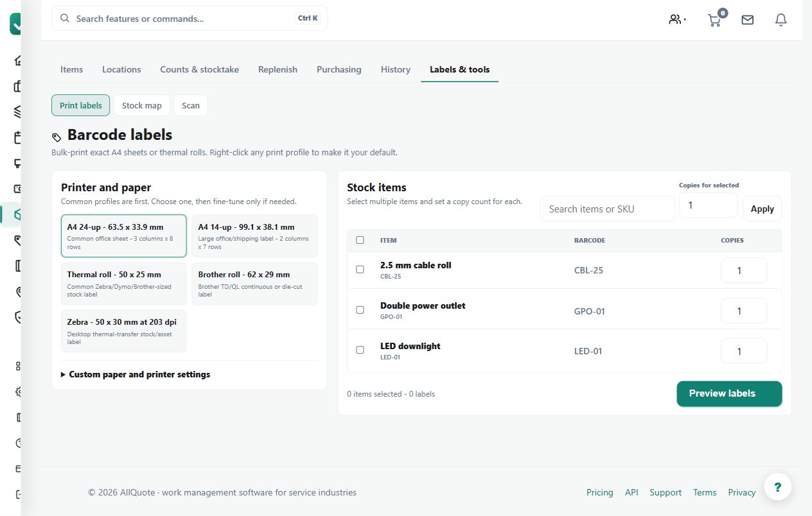Open the notifications bell
Viewport: 812px width, 516px height.
(x=781, y=19)
